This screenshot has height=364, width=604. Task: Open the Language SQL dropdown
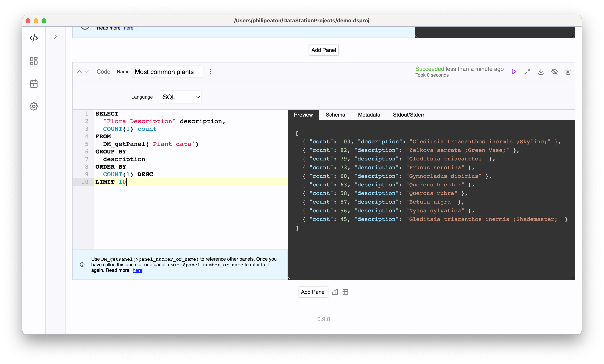[x=180, y=97]
